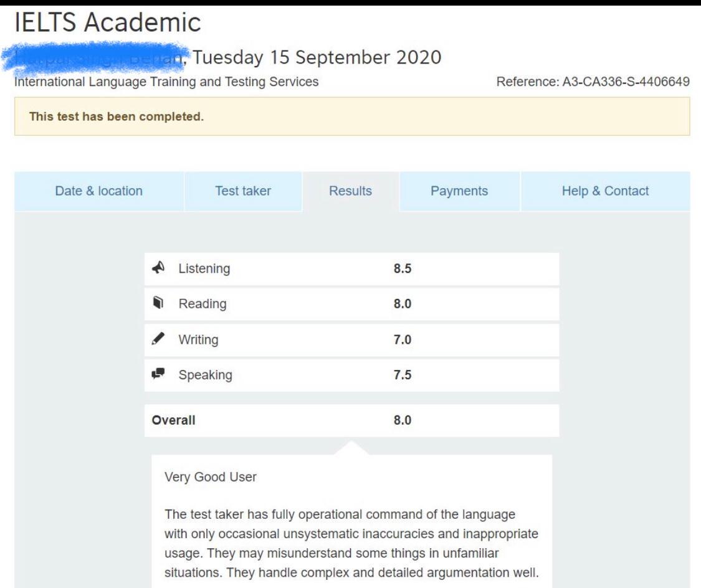Viewport: 701px width, 588px height.
Task: Switch to the Test taker tab
Action: (243, 191)
